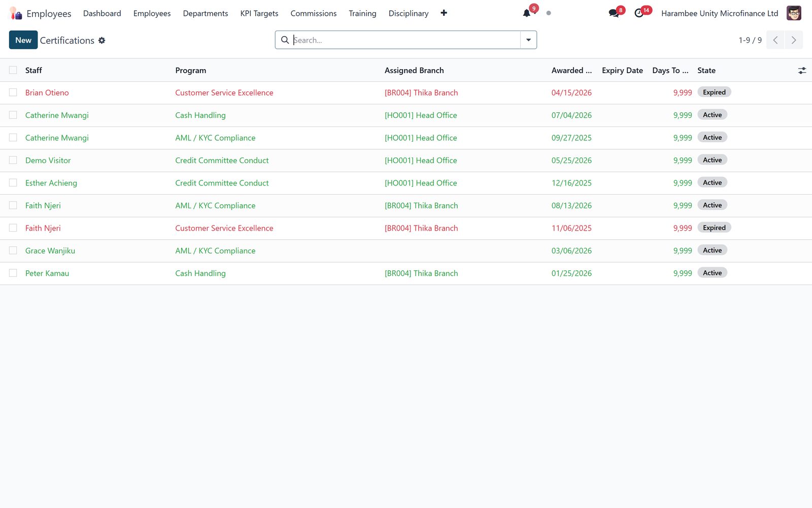Click Expired badge on Brian Otieno row

pyautogui.click(x=714, y=92)
